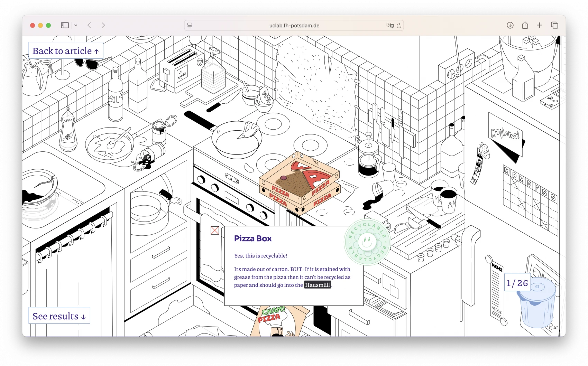Open a new tab
Image resolution: width=588 pixels, height=366 pixels.
539,25
